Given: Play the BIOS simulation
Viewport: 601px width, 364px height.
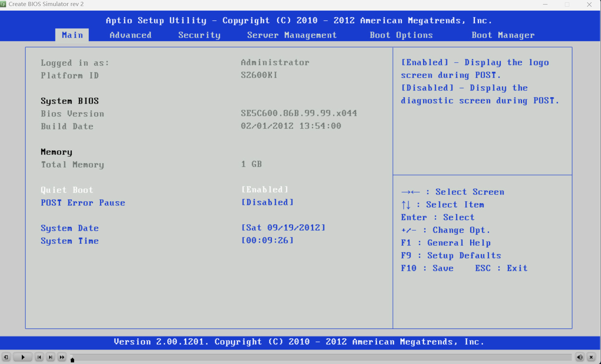Looking at the screenshot, I should [x=23, y=357].
